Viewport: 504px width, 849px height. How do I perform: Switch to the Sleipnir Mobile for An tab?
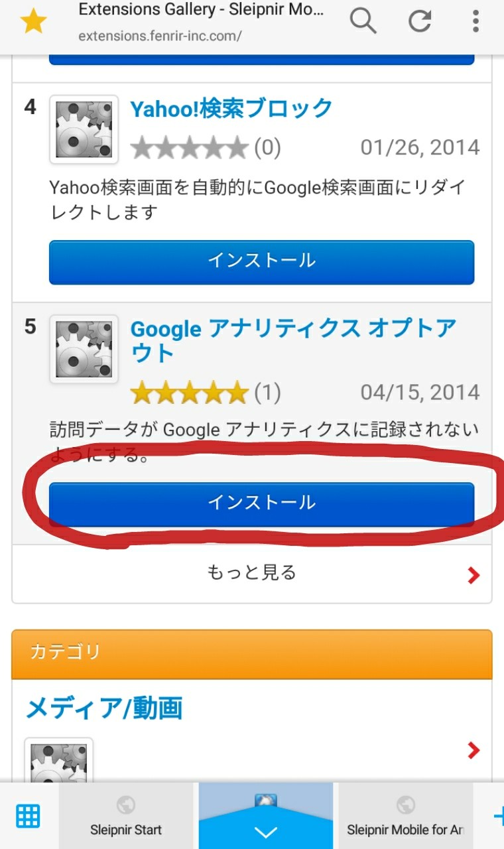[x=405, y=816]
